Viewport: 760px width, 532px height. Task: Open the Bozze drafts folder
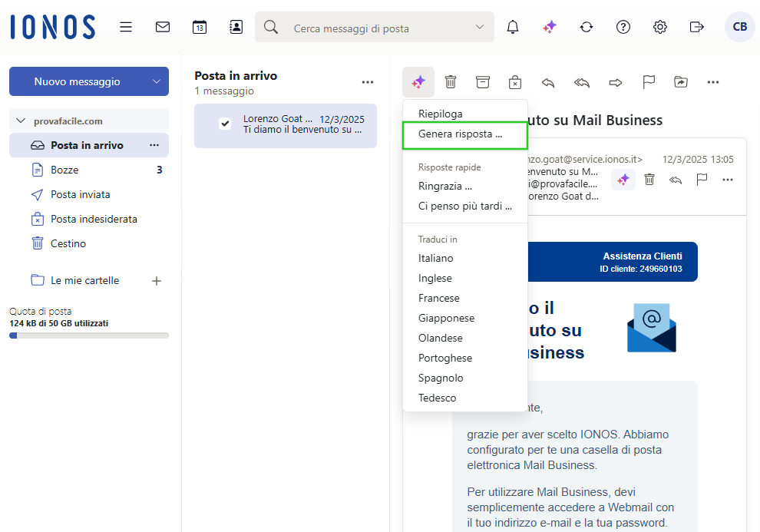(x=89, y=170)
